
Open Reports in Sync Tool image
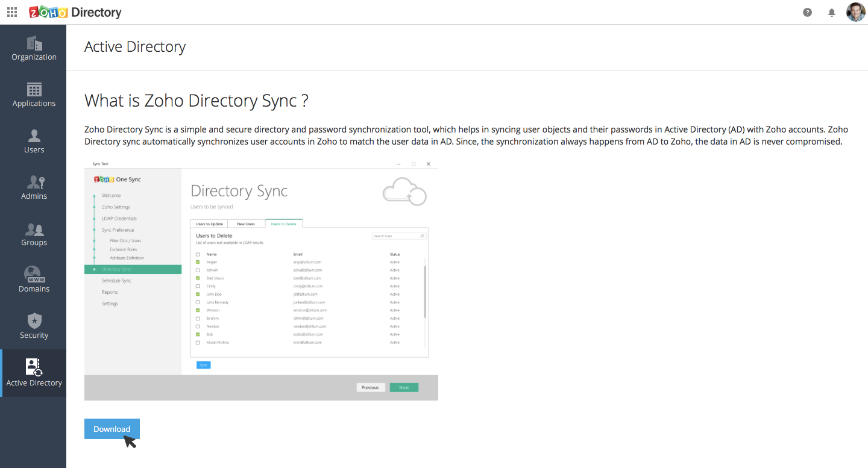click(x=110, y=292)
